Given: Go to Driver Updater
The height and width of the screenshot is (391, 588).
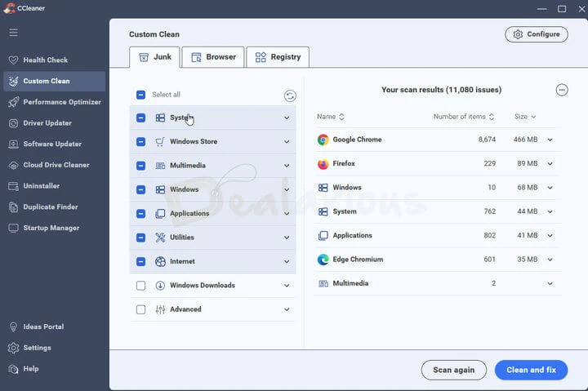Looking at the screenshot, I should pos(47,123).
